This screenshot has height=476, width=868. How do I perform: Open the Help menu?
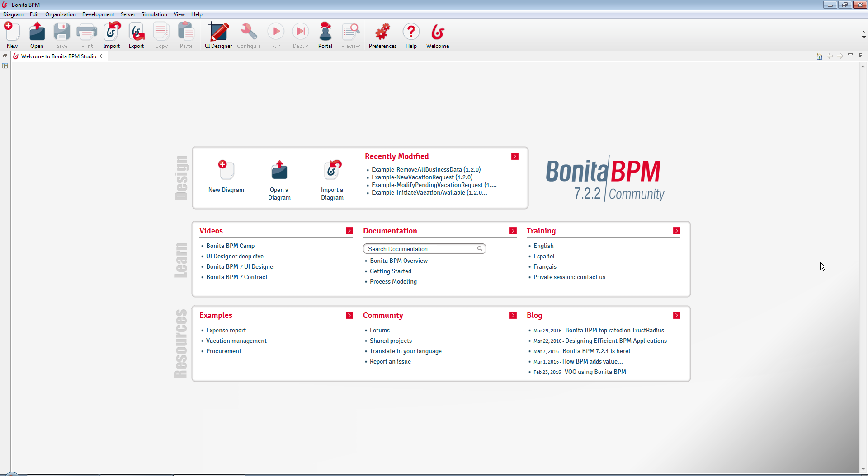tap(197, 14)
